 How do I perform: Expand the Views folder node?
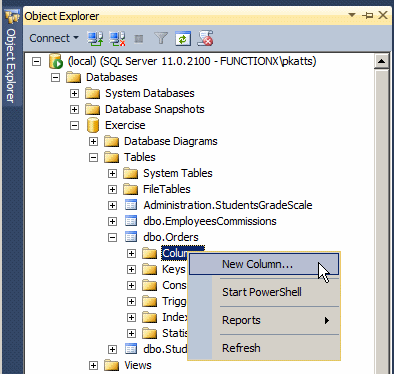tap(93, 366)
